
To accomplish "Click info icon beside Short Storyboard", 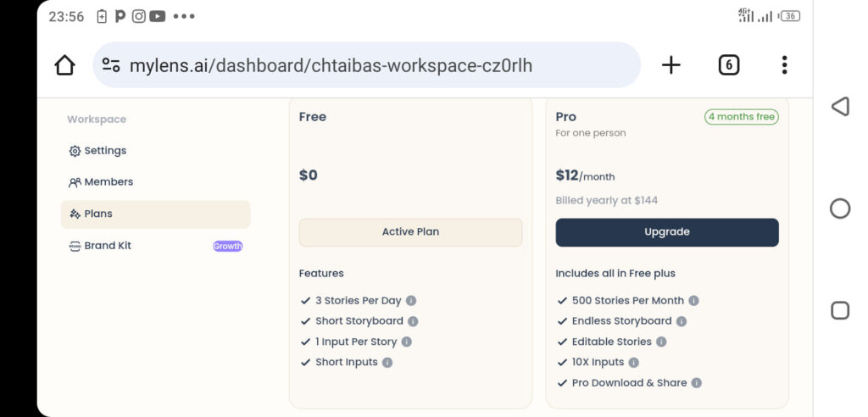I will coord(413,321).
